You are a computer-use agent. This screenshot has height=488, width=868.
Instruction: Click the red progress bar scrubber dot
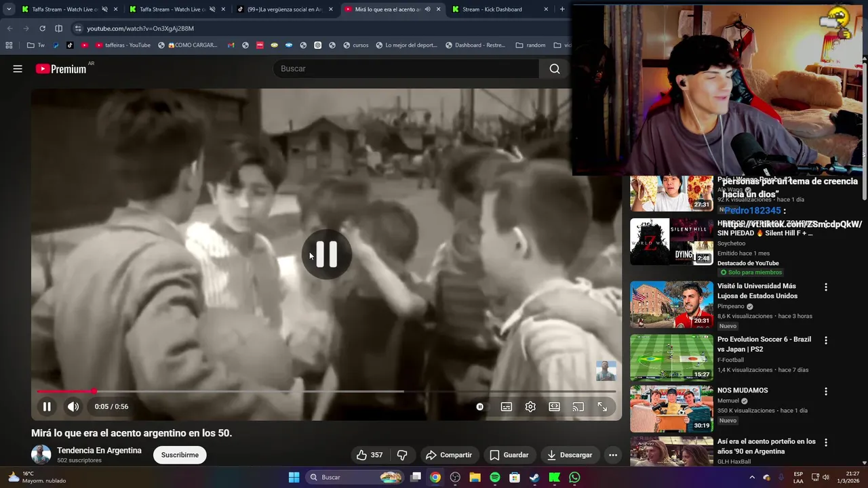[94, 392]
